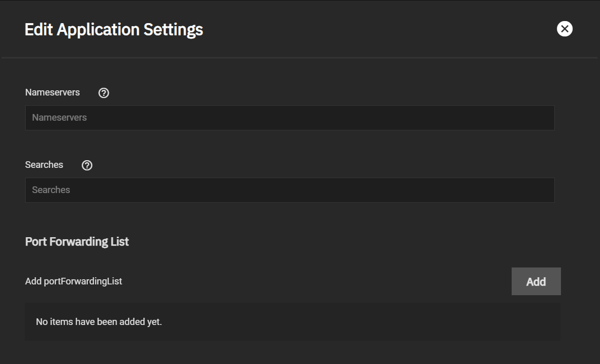
Task: Open the Nameservers help tooltip icon
Action: point(104,93)
